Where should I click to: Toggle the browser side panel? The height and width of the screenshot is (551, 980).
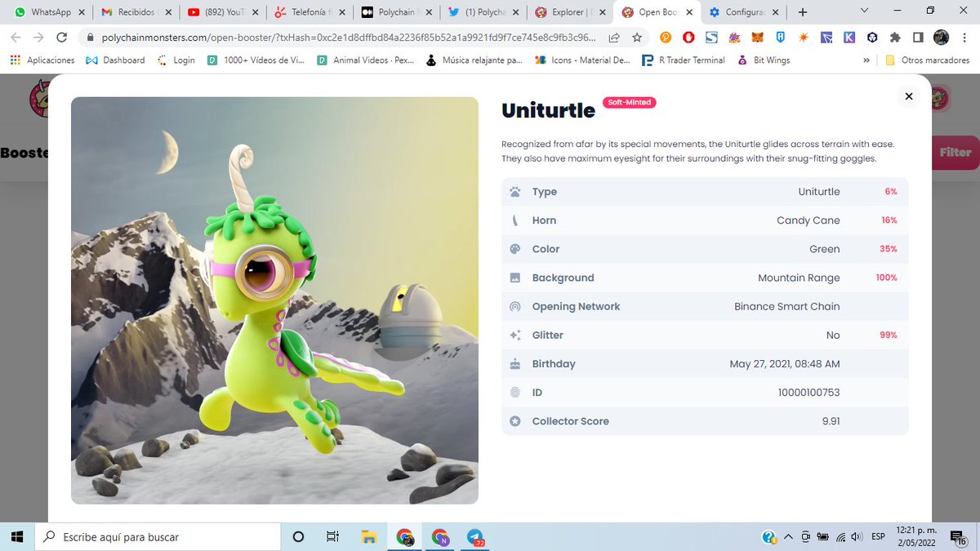[918, 38]
